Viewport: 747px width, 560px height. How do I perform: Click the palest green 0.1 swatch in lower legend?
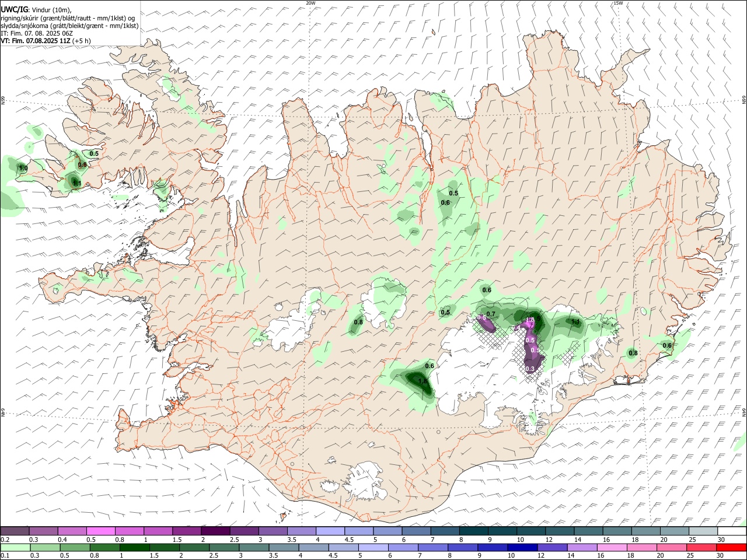point(16,548)
